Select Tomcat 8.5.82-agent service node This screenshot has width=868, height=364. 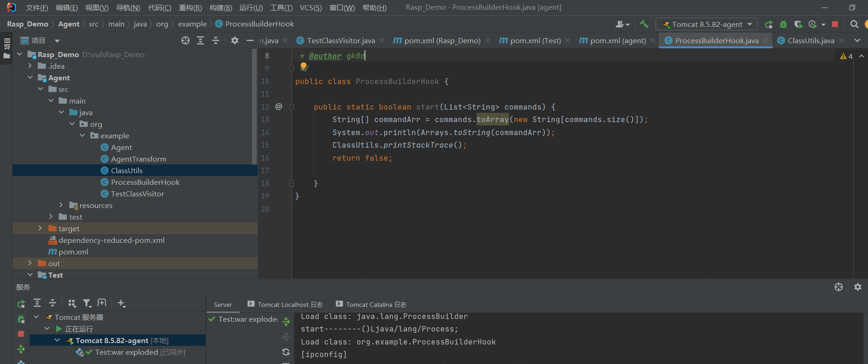click(118, 340)
